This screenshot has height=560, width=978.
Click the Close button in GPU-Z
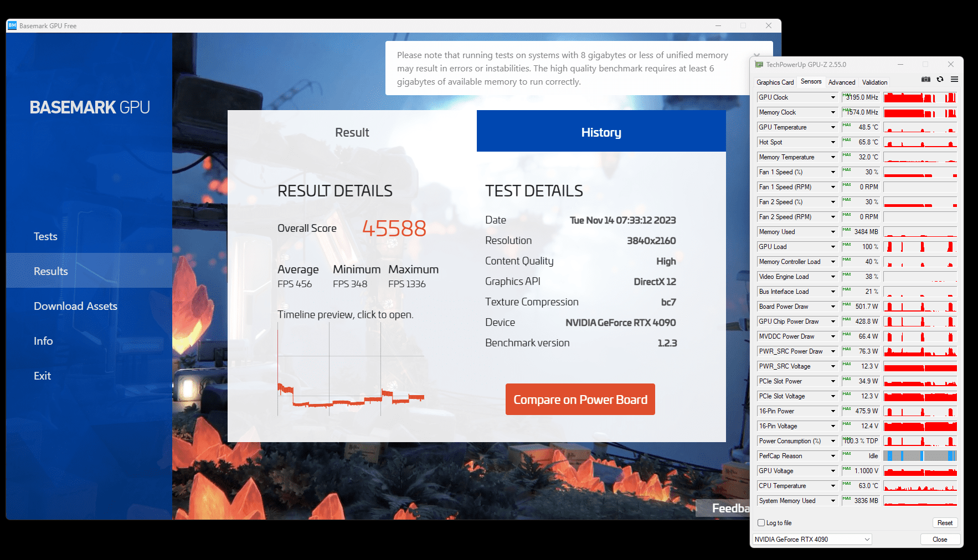point(940,540)
